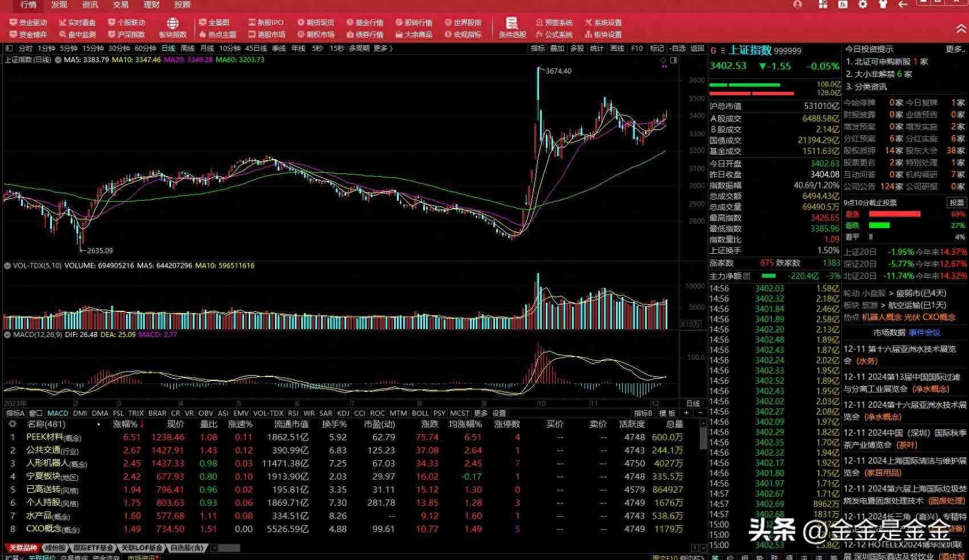Click the skin theme shirt icon
Screen dimensions: 969x560
click(883, 5)
